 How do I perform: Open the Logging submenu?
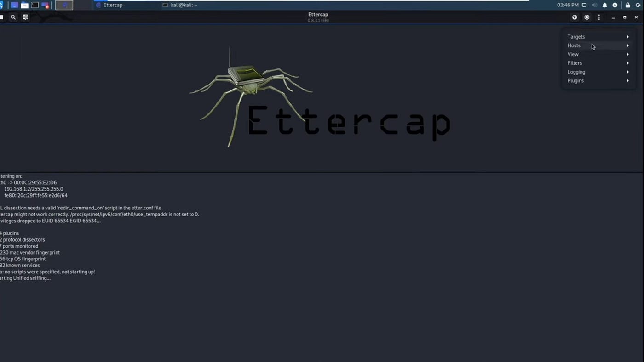598,72
